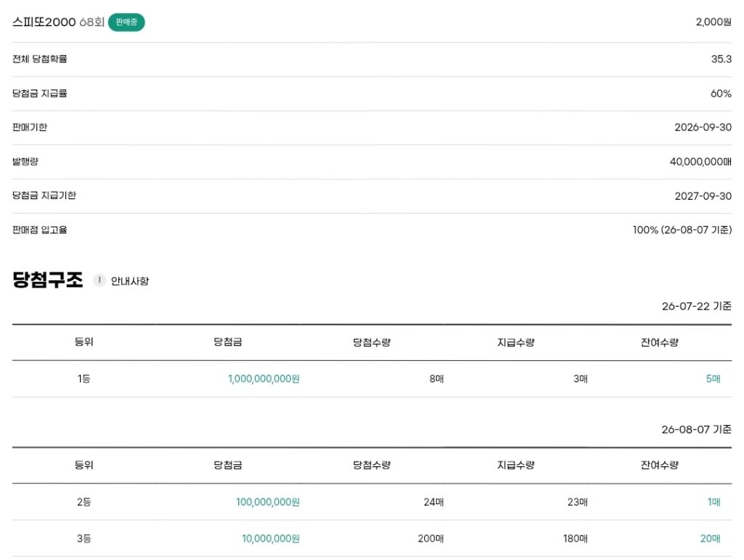Click the 23매 paid quantity
The width and height of the screenshot is (744, 560).
click(578, 502)
